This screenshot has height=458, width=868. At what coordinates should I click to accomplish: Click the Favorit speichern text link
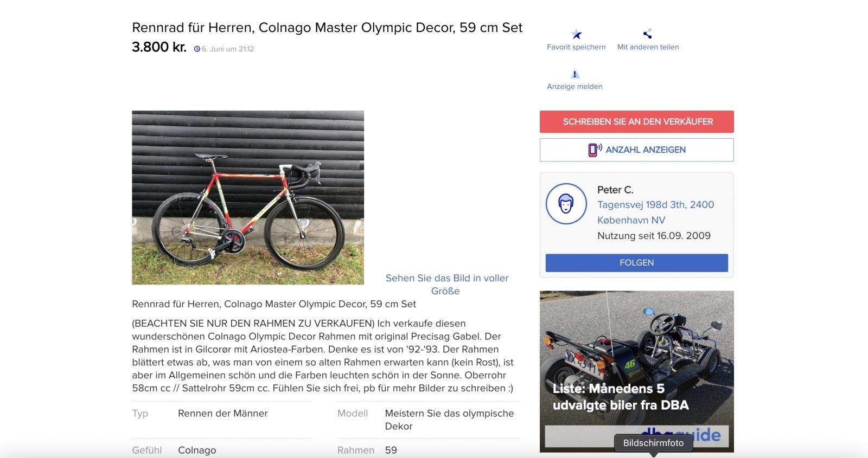coord(576,47)
